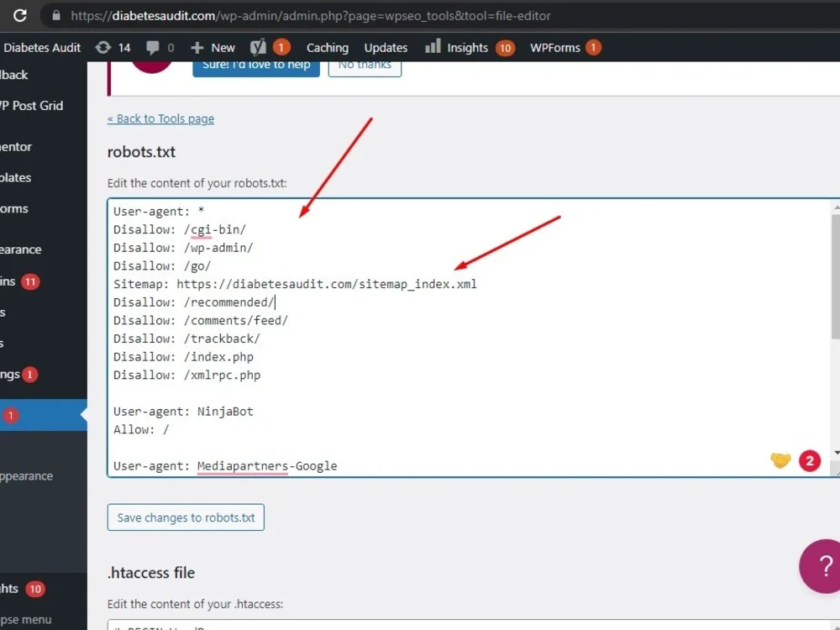The image size is (840, 630).
Task: Open the WPForms admin bar menu
Action: [x=555, y=48]
